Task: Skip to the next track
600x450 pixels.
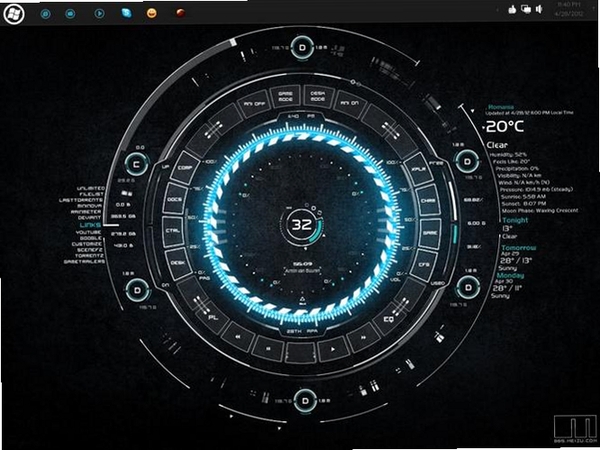Action: (x=364, y=337)
